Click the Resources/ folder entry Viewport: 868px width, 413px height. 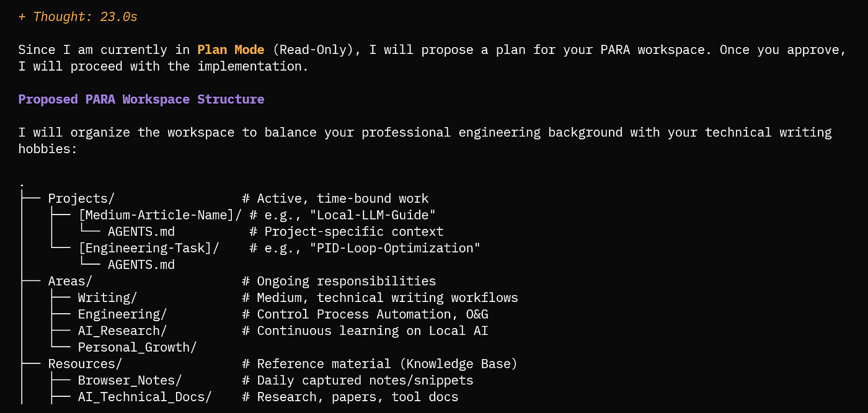(x=85, y=363)
